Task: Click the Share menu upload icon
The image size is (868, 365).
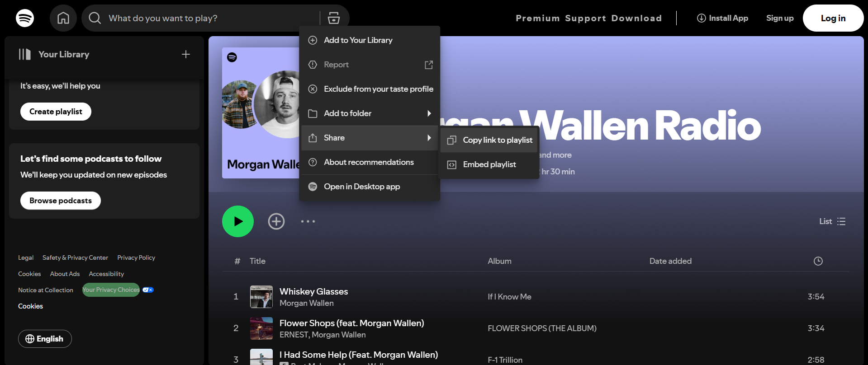Action: [x=313, y=138]
